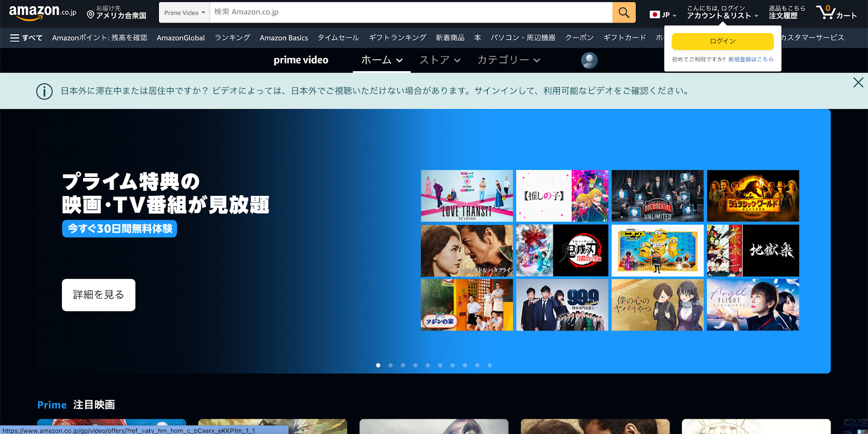This screenshot has height=434, width=868.
Task: Select the Minions thumbnail
Action: 658,251
